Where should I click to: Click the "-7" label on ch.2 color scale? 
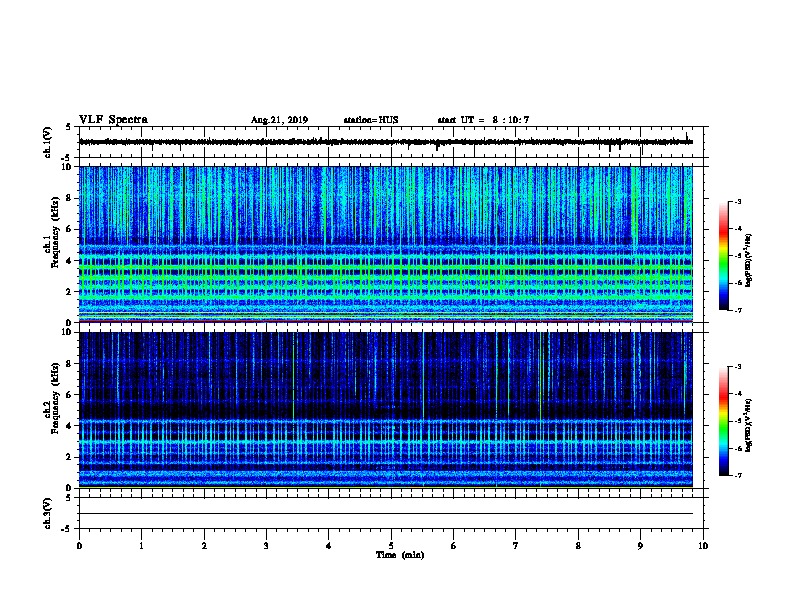738,476
